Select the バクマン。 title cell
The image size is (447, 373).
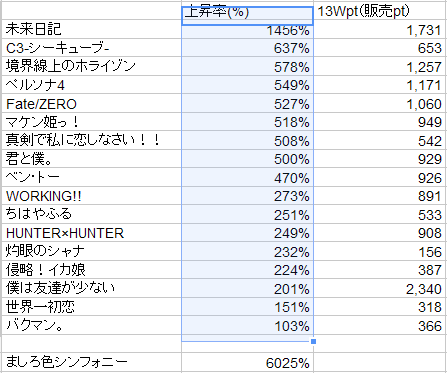[x=92, y=325]
